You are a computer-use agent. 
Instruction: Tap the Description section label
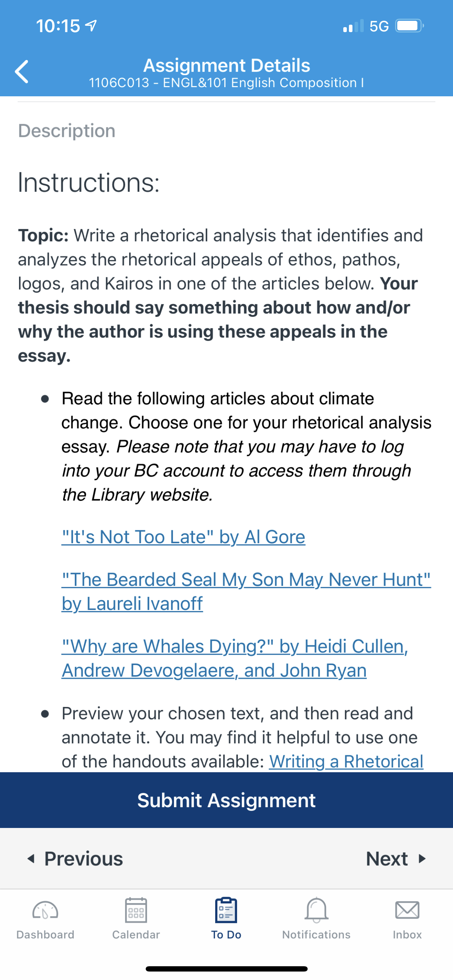coord(67,131)
